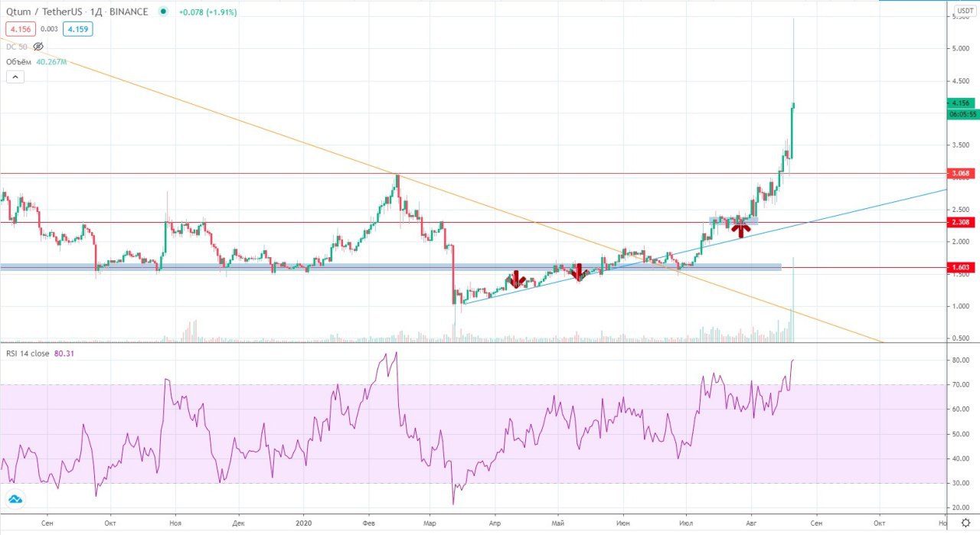Click the 3.500 price scale label
The width and height of the screenshot is (980, 535).
961,145
